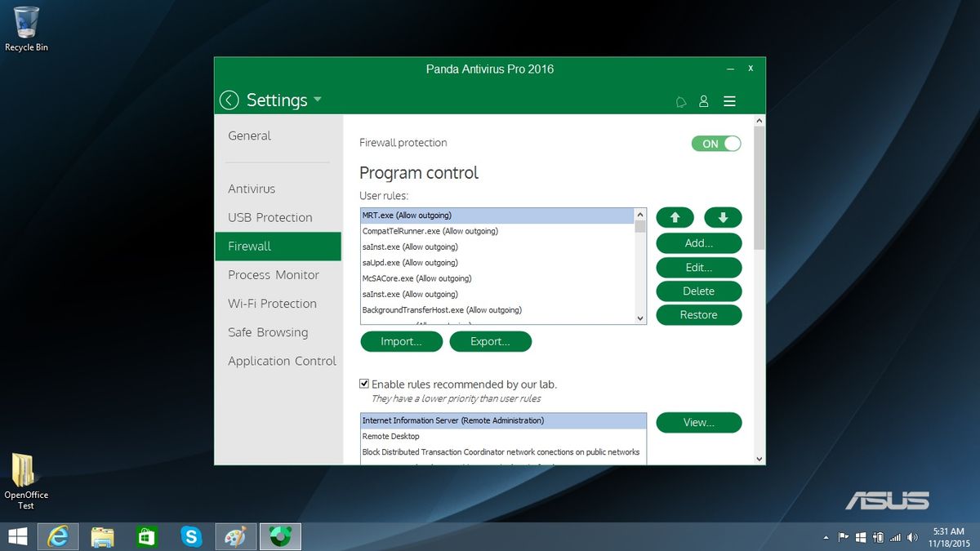This screenshot has width=980, height=551.
Task: Select the Remote Desktop lab rule
Action: pyautogui.click(x=503, y=437)
